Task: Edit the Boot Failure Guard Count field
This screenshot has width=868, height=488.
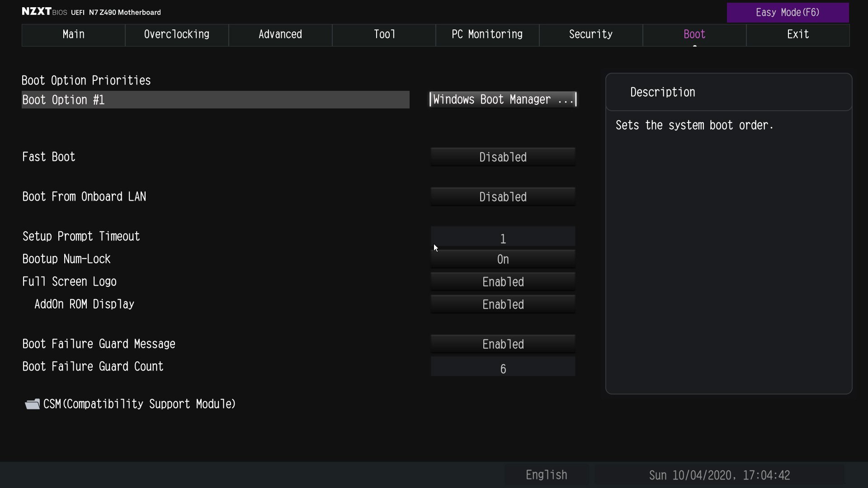Action: pos(503,367)
